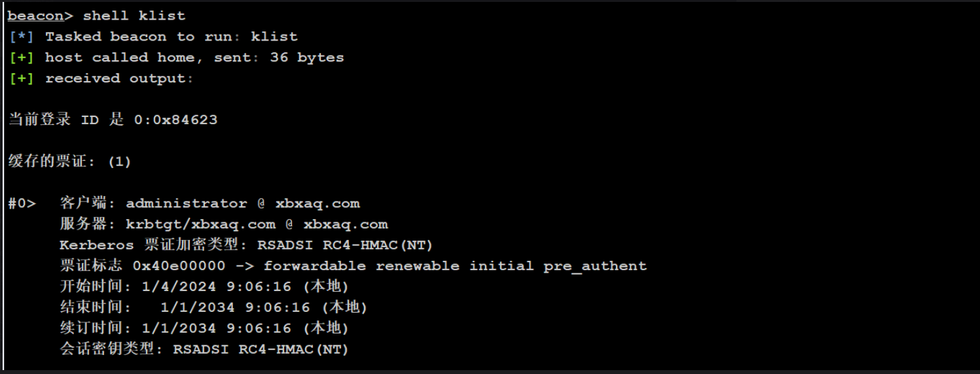Click the server 'krbtgt/xbxaq.com' text
Image resolution: width=980 pixels, height=374 pixels.
click(201, 224)
